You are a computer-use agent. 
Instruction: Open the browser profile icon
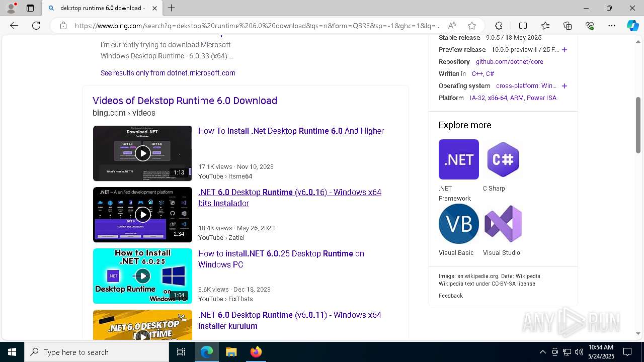pyautogui.click(x=11, y=8)
